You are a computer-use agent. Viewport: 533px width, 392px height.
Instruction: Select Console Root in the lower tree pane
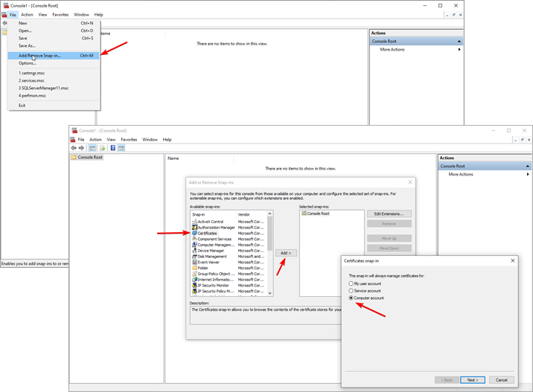tap(90, 158)
